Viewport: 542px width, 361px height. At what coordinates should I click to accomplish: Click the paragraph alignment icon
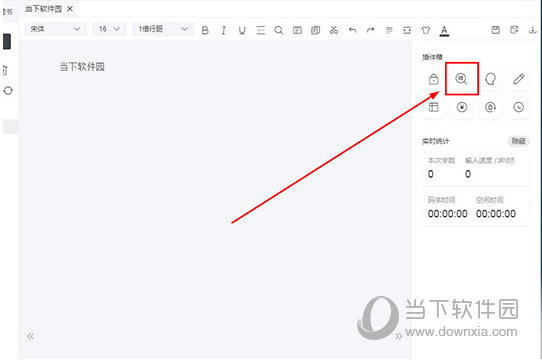(x=389, y=30)
